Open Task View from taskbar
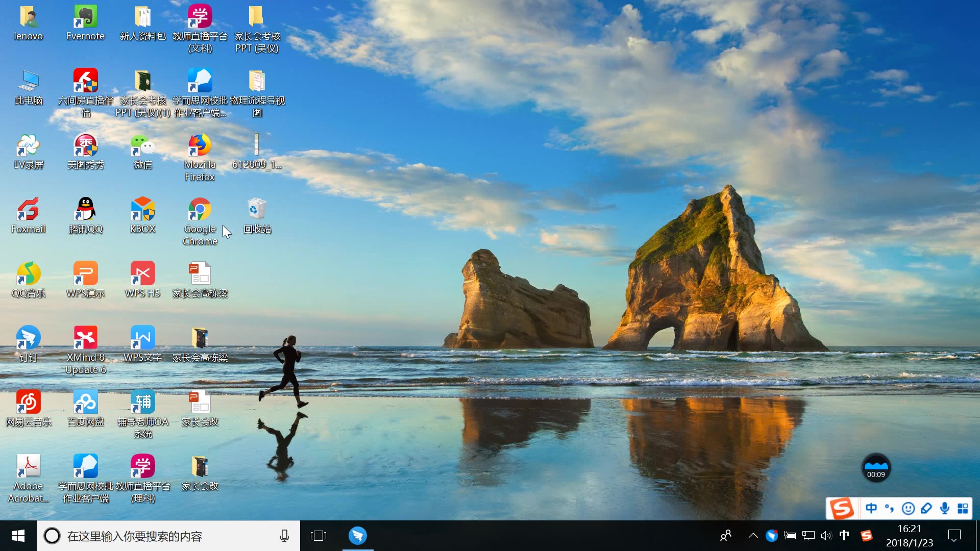Image resolution: width=980 pixels, height=551 pixels. (x=318, y=536)
